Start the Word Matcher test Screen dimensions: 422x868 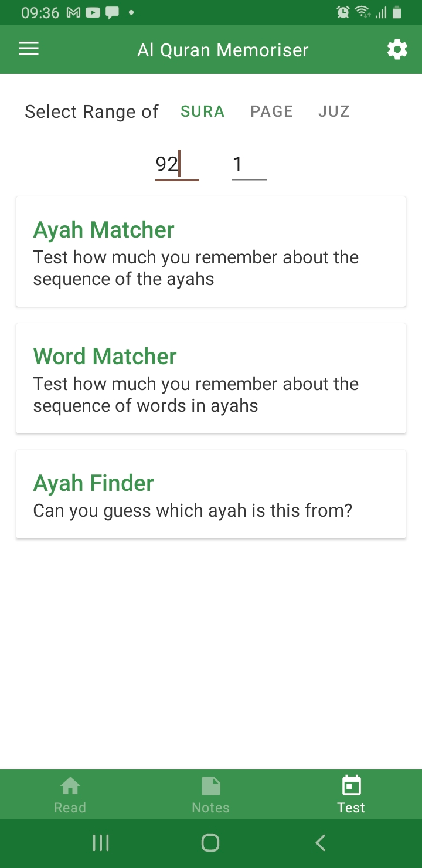(211, 378)
